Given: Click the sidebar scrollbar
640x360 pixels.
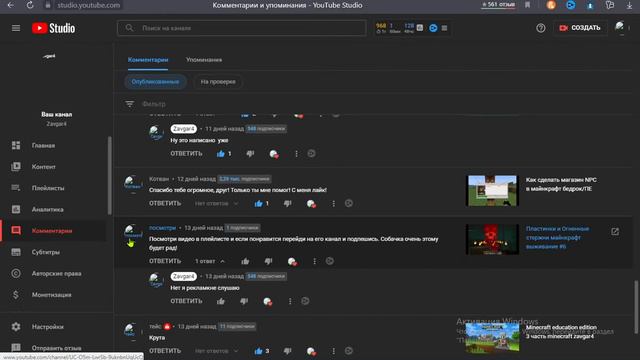Looking at the screenshot, I should click(109, 176).
